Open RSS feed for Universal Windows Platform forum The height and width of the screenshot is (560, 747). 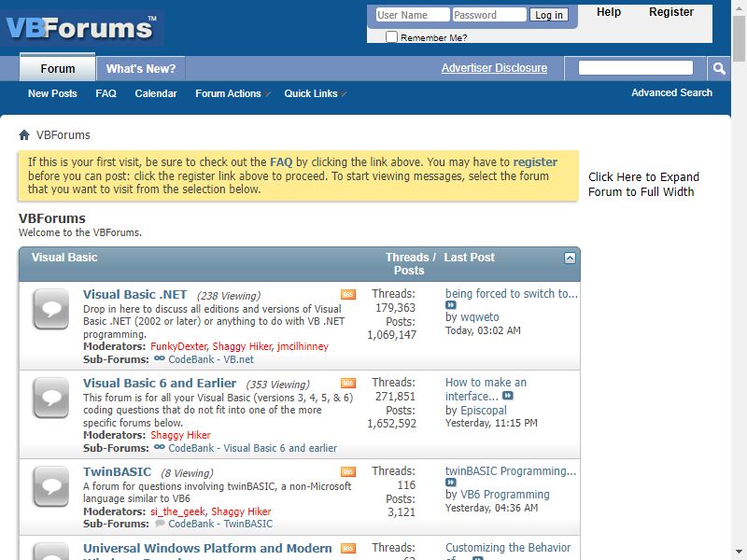point(348,548)
